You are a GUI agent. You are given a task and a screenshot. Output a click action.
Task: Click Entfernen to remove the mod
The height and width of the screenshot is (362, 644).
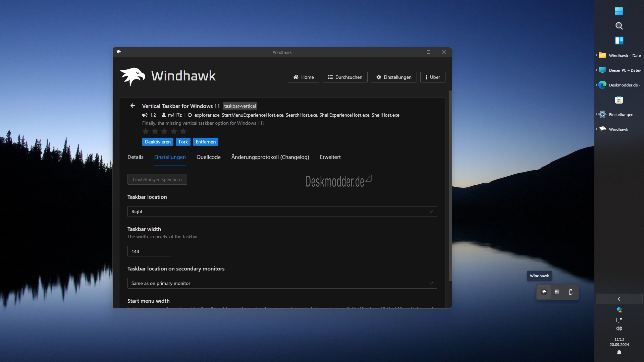coord(206,142)
